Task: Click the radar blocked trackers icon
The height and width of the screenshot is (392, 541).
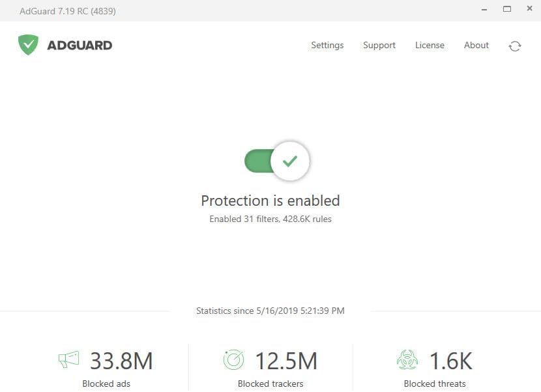Action: pos(233,359)
